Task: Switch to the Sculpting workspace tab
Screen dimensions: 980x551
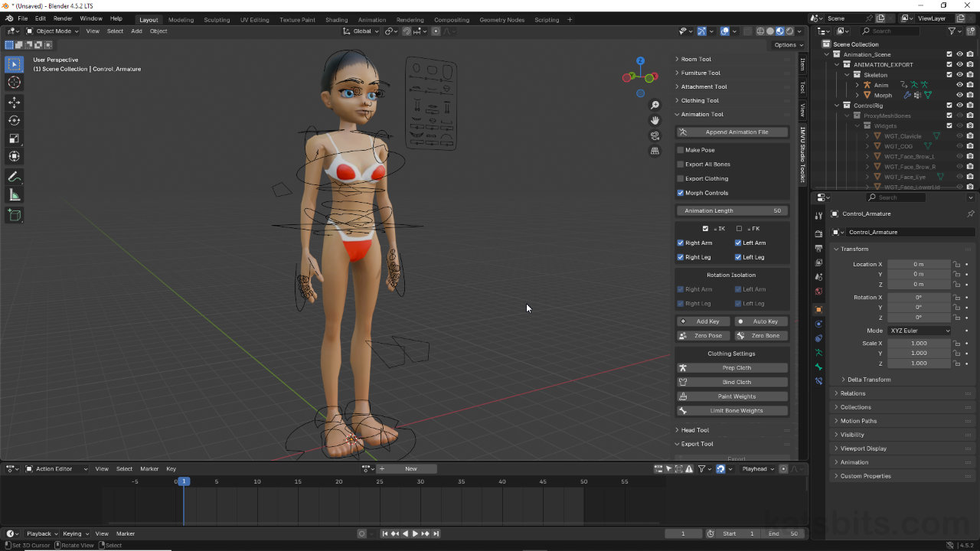Action: point(217,20)
